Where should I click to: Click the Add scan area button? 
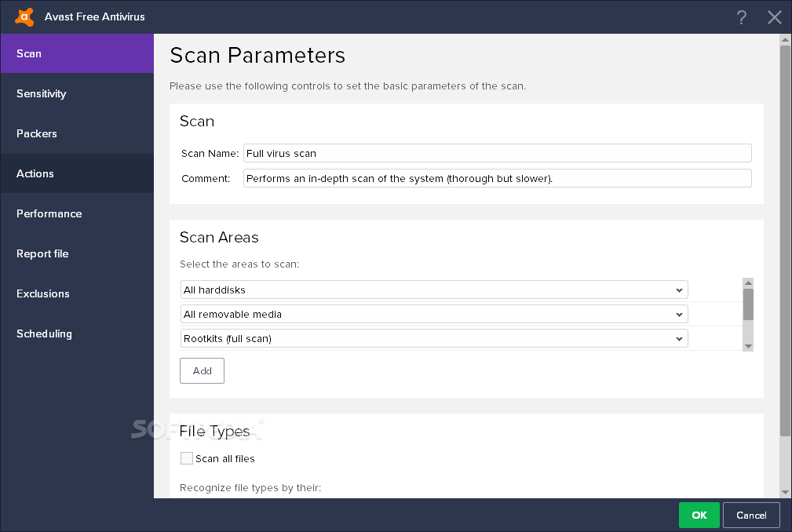click(202, 370)
